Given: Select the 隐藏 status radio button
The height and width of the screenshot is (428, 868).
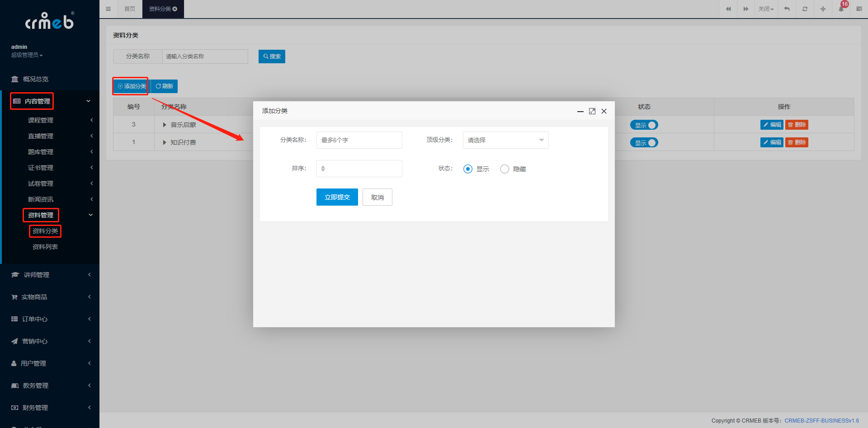Looking at the screenshot, I should click(x=505, y=169).
